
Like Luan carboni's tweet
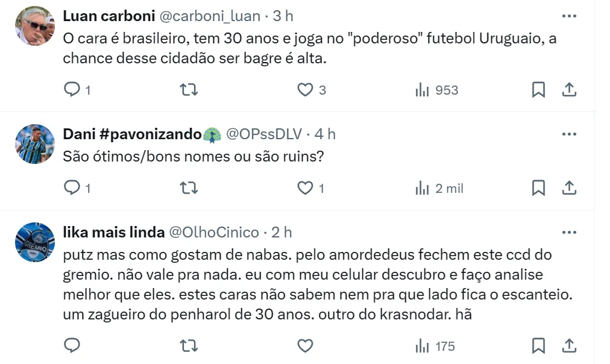pyautogui.click(x=306, y=90)
